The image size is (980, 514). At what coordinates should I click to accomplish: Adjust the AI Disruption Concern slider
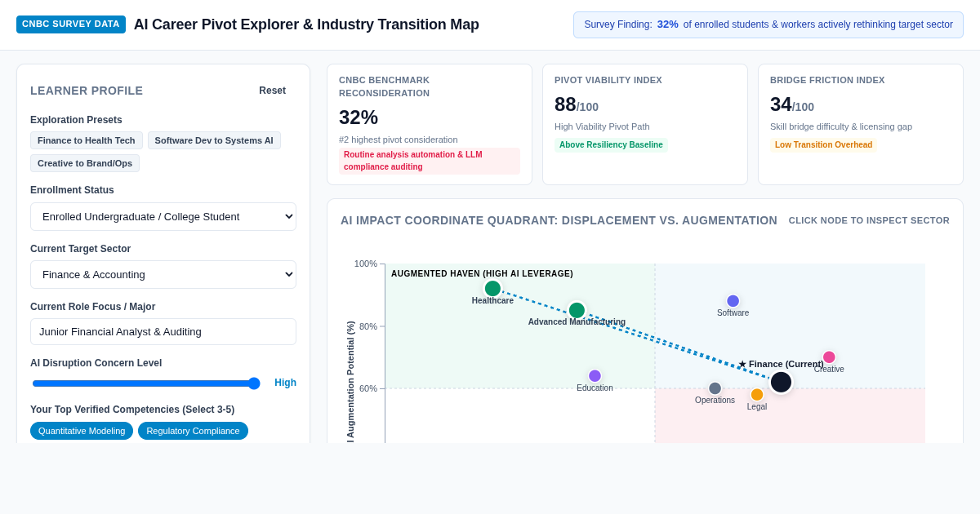[146, 383]
